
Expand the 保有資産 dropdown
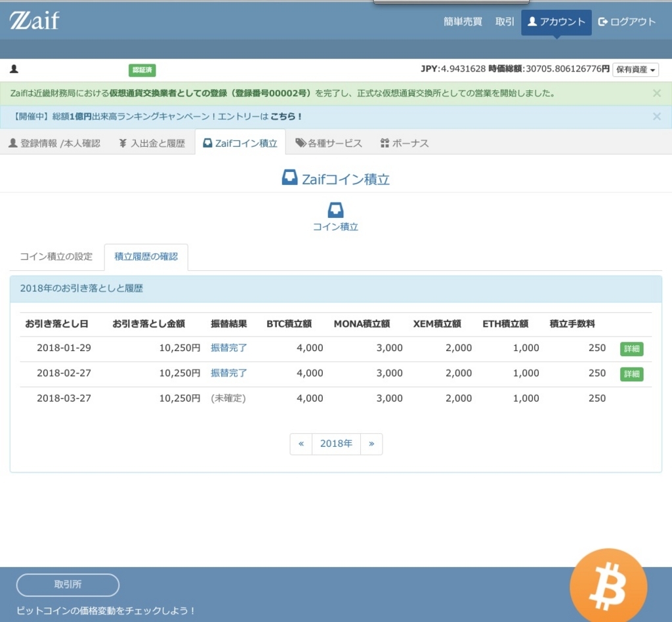[635, 70]
